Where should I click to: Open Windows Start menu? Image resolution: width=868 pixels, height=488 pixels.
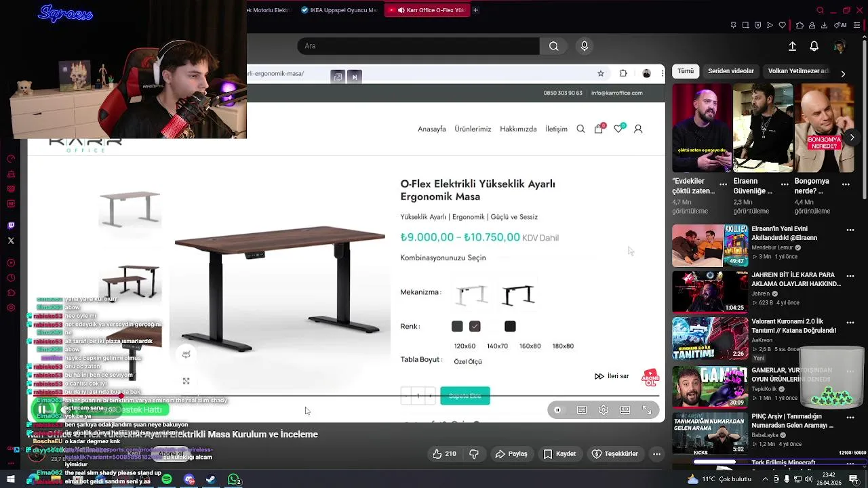(x=10, y=480)
